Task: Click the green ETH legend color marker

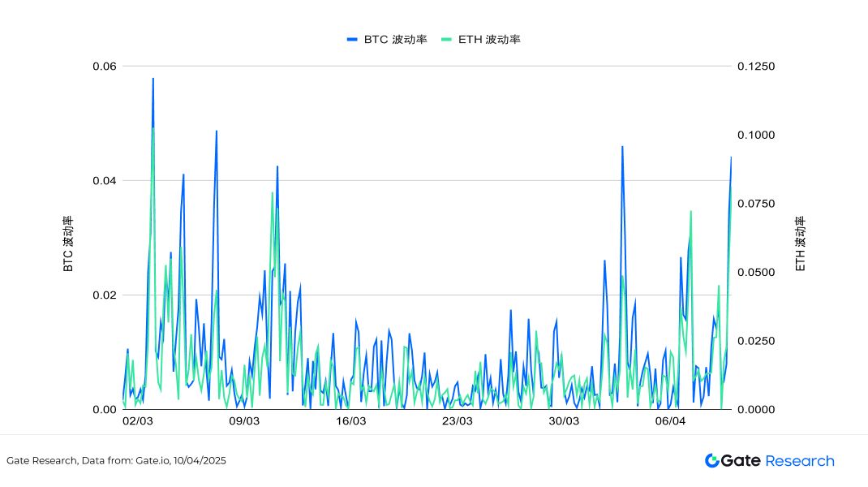Action: coord(447,39)
